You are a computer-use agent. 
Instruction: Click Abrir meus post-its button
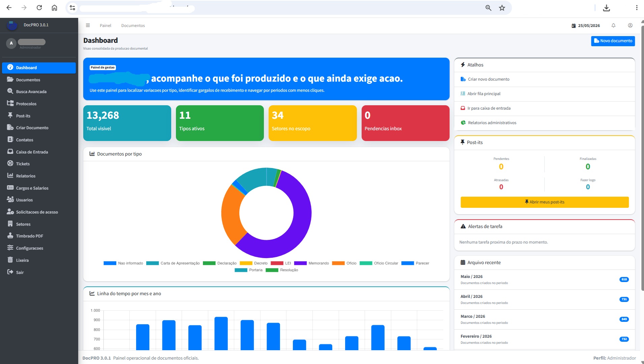(544, 202)
